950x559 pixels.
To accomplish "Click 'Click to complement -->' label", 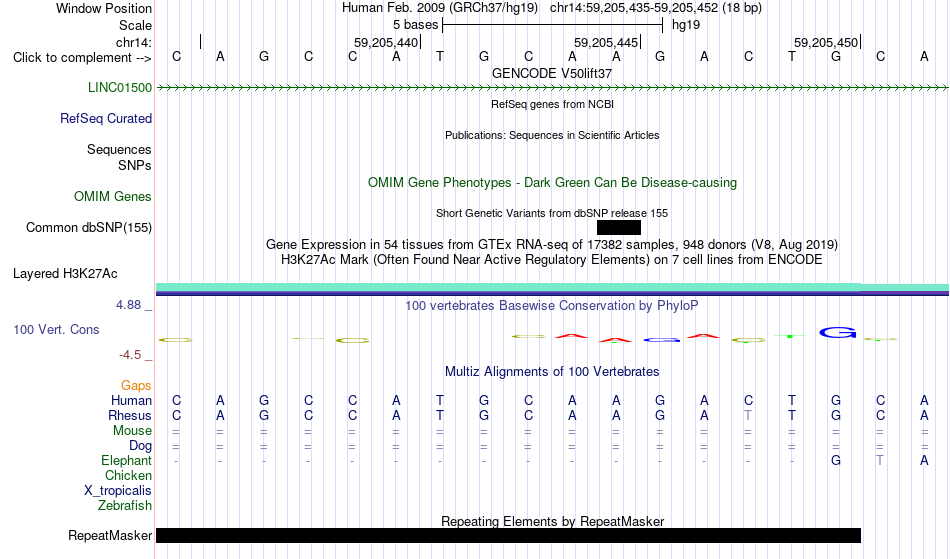I will click(82, 58).
